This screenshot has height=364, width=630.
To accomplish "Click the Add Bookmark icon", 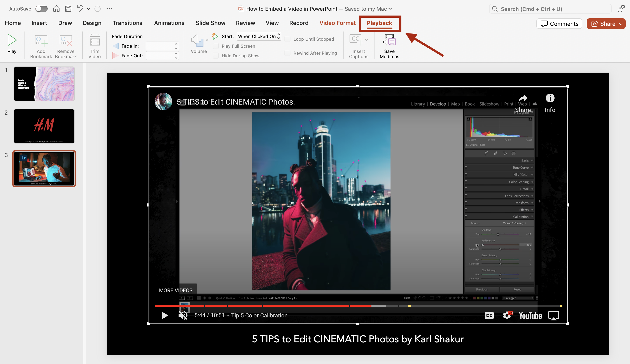I will click(x=41, y=41).
